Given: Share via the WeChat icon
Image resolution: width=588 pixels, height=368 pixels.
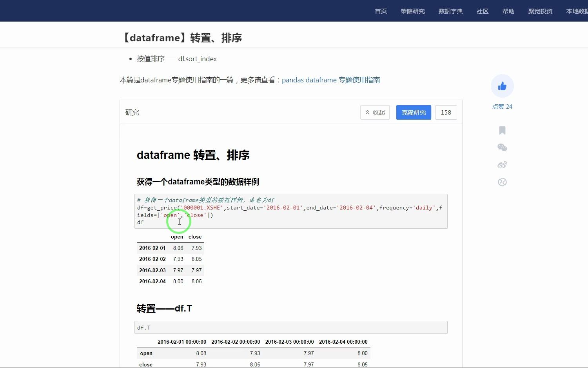Looking at the screenshot, I should 502,148.
